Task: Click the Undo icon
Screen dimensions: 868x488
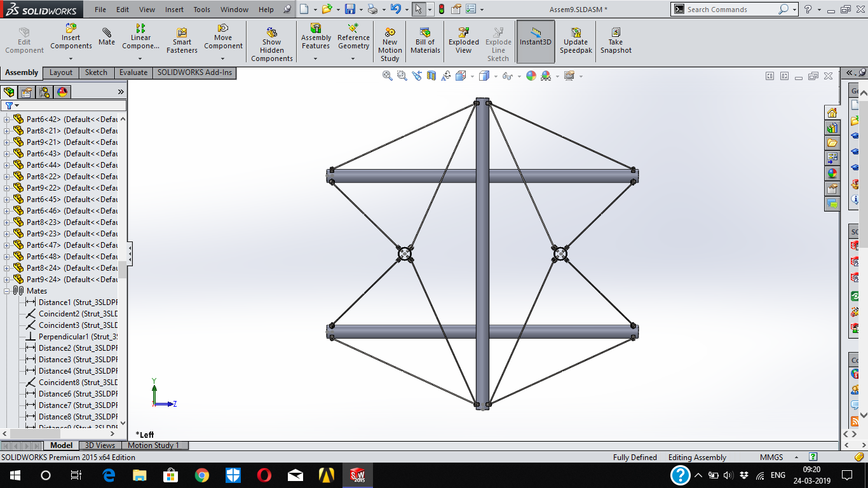Action: 395,9
